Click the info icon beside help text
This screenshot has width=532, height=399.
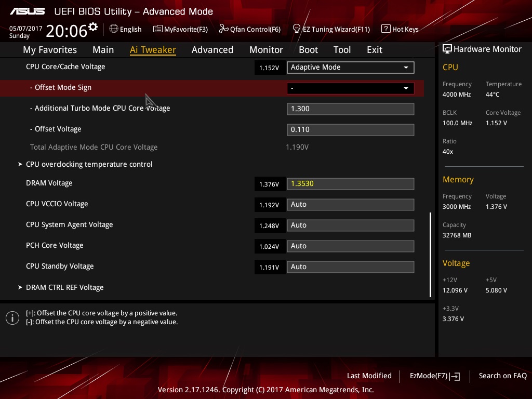pyautogui.click(x=12, y=318)
